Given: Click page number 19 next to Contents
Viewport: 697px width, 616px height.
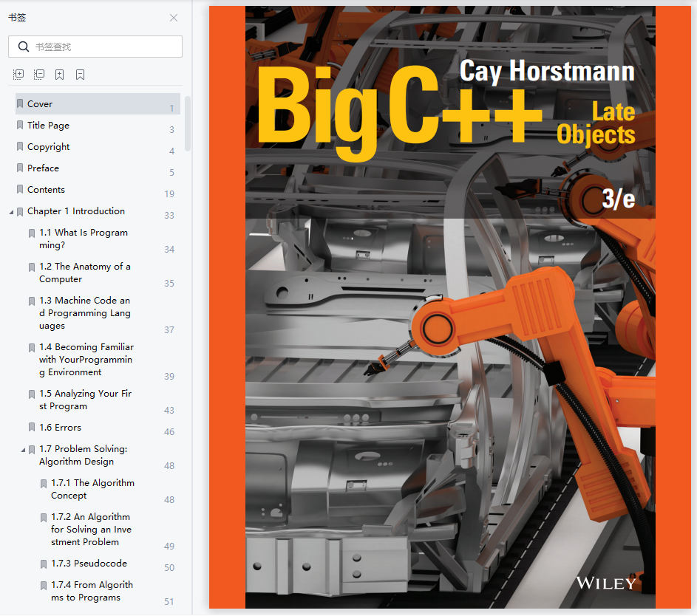Looking at the screenshot, I should click(169, 194).
